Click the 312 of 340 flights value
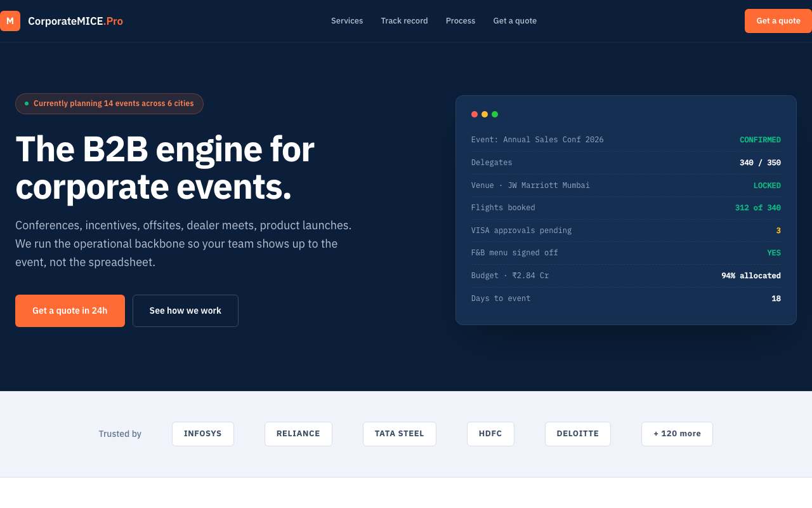Screen dimensions: 812x508 coord(758,208)
